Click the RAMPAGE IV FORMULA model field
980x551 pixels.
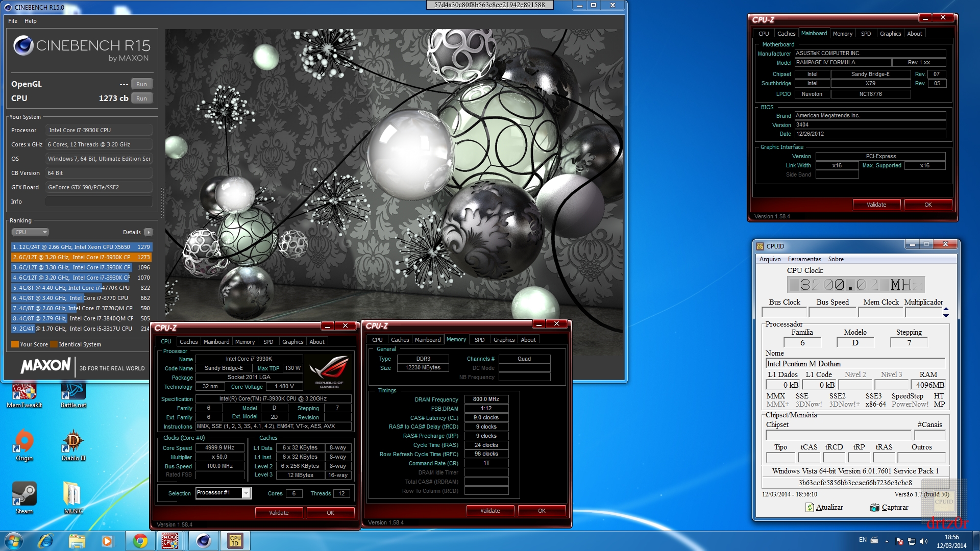843,63
